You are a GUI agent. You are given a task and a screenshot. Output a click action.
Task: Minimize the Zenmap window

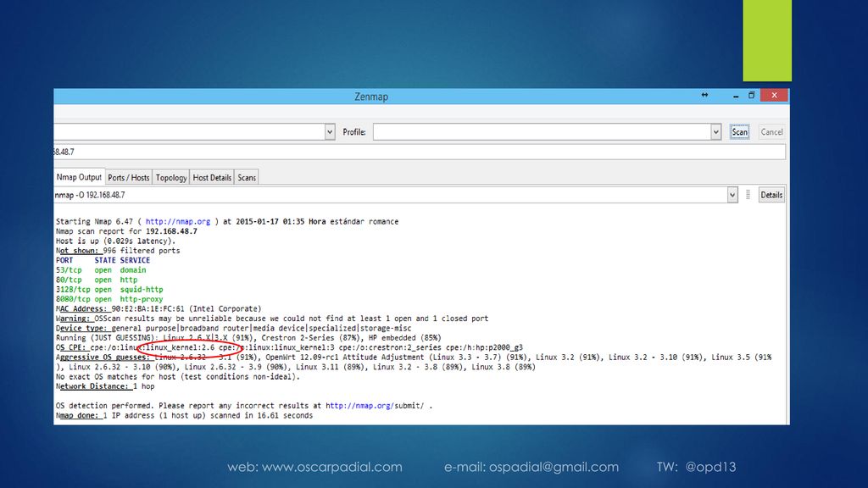pyautogui.click(x=736, y=96)
